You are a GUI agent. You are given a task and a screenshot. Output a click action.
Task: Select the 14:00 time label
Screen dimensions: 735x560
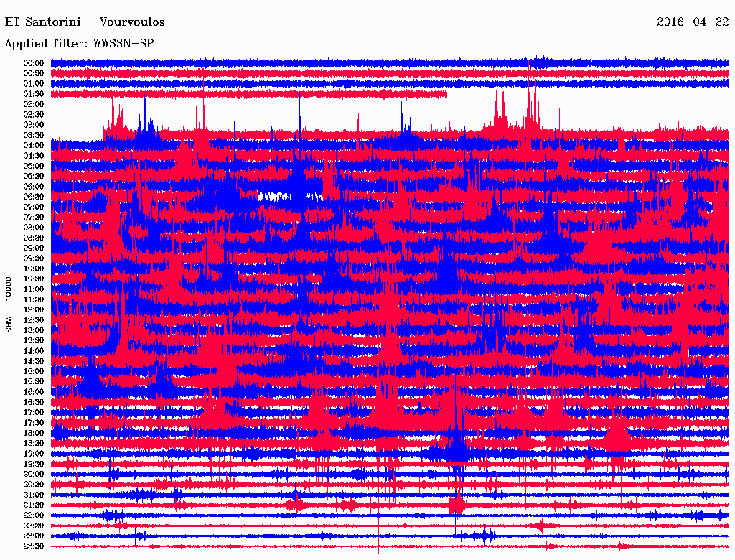34,351
